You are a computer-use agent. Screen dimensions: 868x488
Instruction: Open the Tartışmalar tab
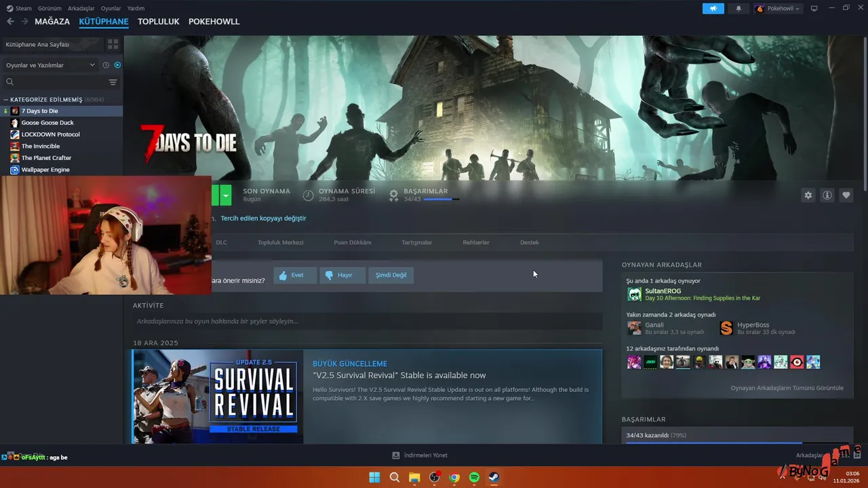click(x=417, y=242)
